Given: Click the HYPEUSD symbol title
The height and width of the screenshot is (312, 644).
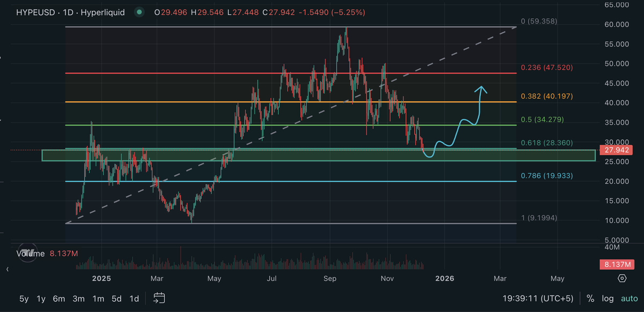Looking at the screenshot, I should point(35,12).
